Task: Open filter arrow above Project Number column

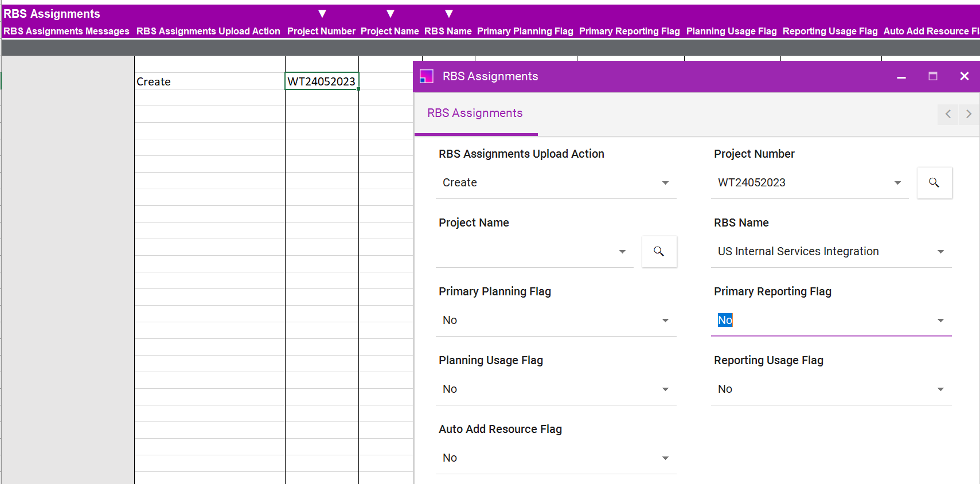Action: pos(322,14)
